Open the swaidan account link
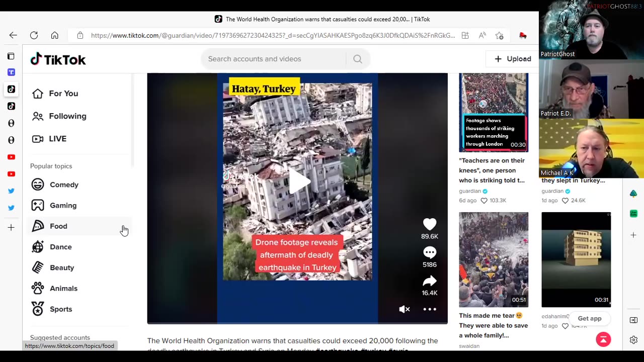The width and height of the screenshot is (644, 362). tap(469, 346)
